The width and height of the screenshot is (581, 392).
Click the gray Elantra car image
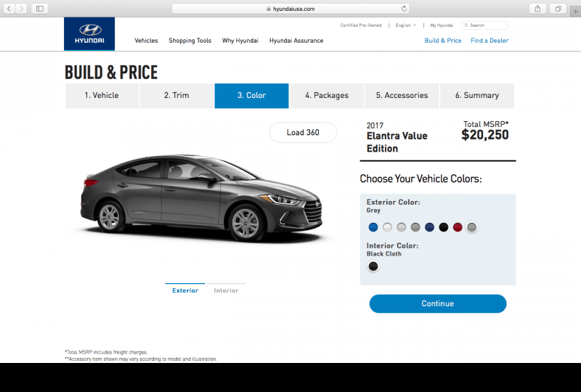tap(202, 198)
